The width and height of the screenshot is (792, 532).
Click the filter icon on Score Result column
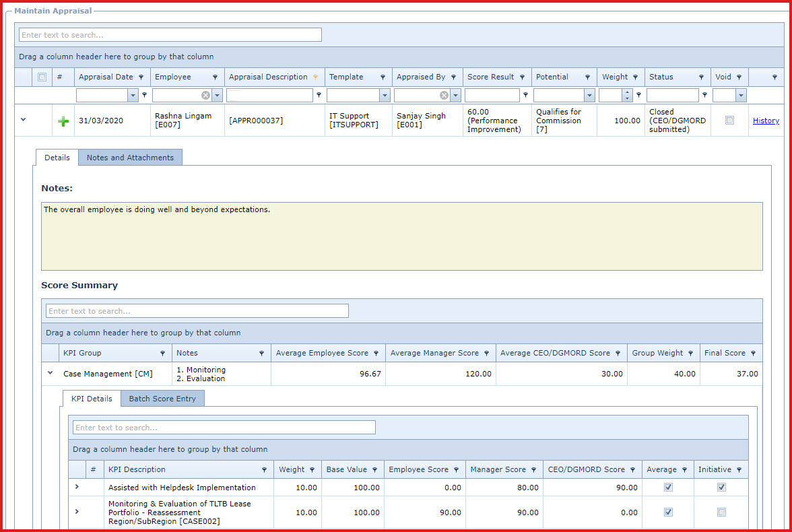pyautogui.click(x=523, y=77)
